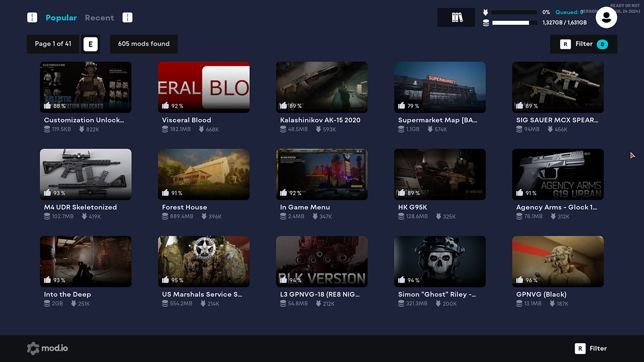Click thumbs-up rating icon on Visceral Blood
644x362 pixels.
165,106
